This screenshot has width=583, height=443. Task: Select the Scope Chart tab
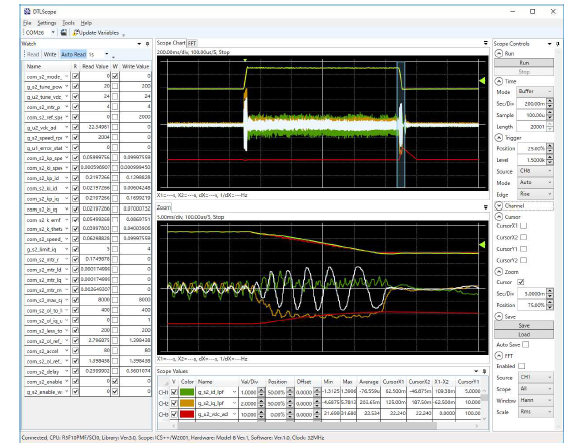[171, 43]
